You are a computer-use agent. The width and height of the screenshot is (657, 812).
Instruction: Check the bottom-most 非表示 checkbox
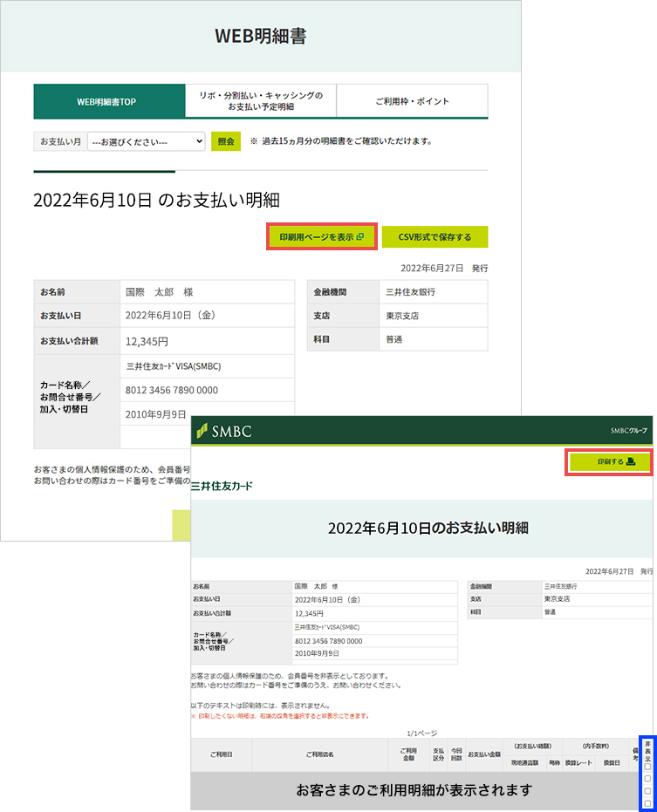(x=647, y=803)
